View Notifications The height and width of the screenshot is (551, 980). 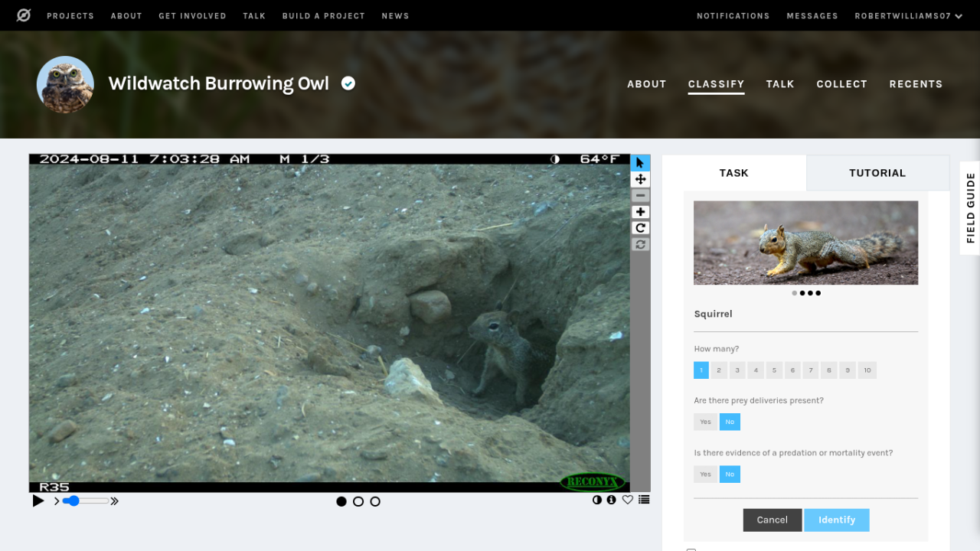coord(733,16)
